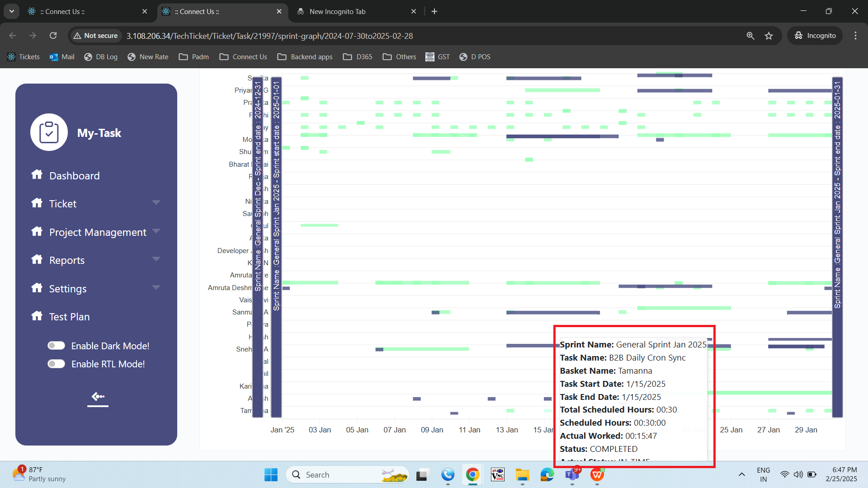Open the Ticket sidebar menu

(63, 204)
